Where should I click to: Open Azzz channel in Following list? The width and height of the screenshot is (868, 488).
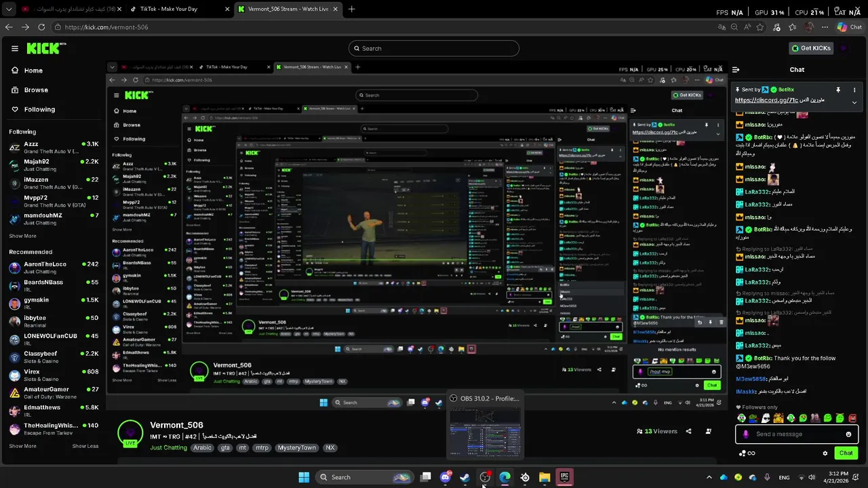[54, 147]
